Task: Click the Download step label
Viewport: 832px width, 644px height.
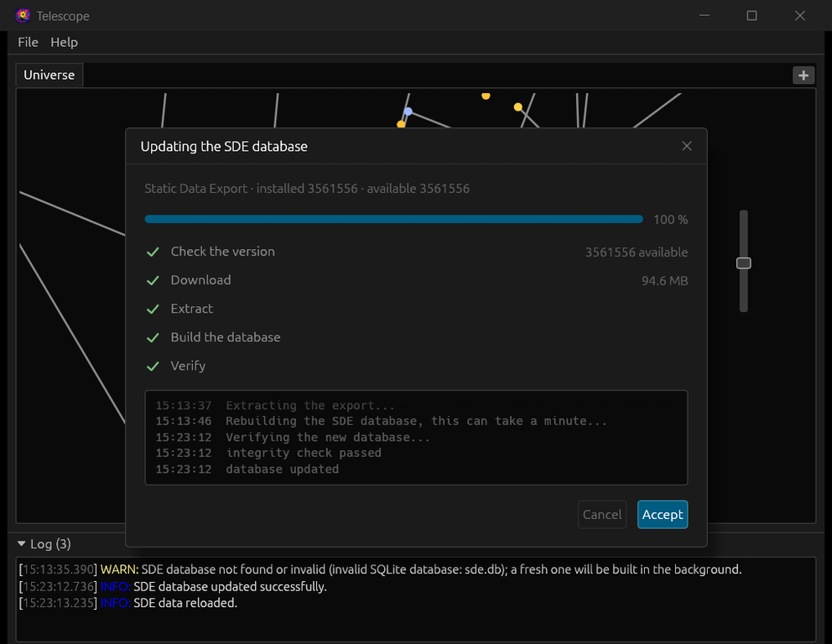Action: [x=200, y=280]
